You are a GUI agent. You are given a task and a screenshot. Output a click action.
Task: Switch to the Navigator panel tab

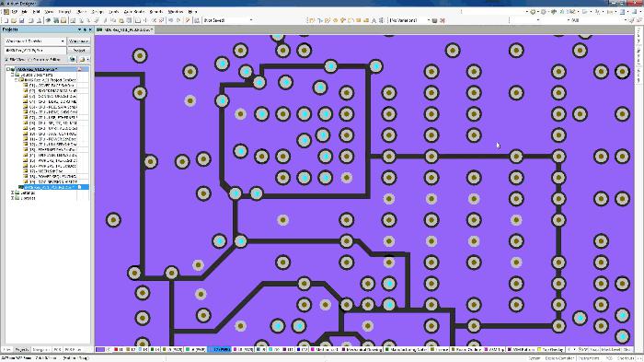click(x=41, y=350)
